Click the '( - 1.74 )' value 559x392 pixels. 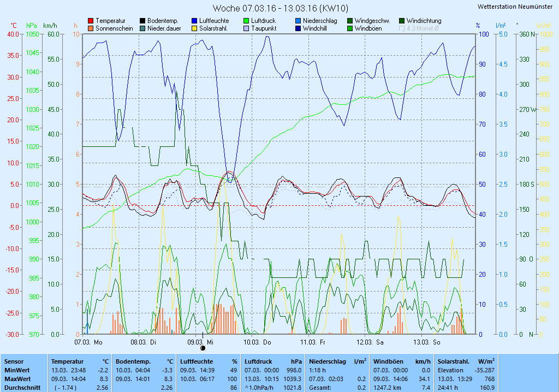pos(66,388)
